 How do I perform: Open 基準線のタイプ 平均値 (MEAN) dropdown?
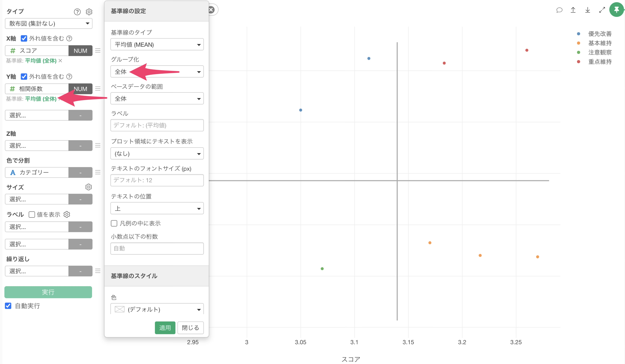(x=157, y=45)
